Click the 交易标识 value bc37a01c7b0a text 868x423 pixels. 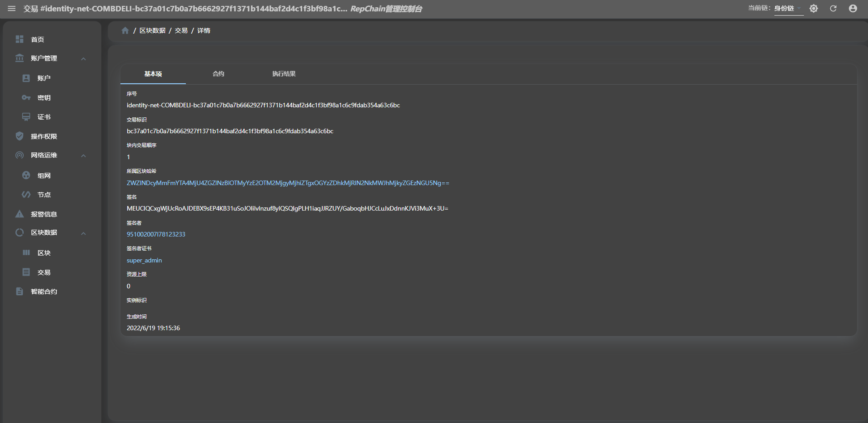pos(230,131)
